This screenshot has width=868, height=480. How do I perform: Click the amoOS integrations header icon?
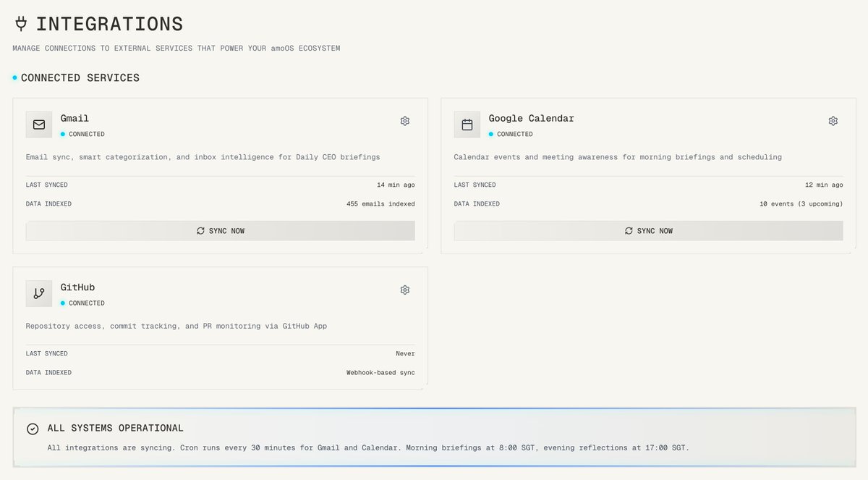[x=20, y=22]
